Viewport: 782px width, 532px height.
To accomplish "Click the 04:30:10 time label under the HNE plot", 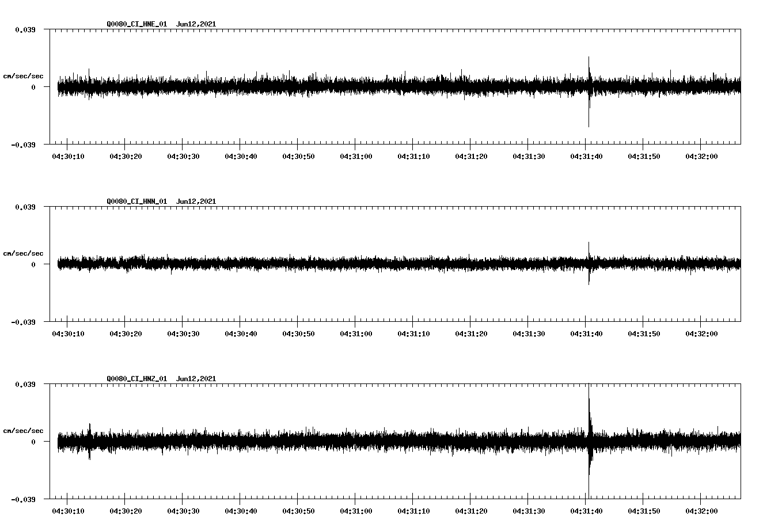I will point(67,156).
